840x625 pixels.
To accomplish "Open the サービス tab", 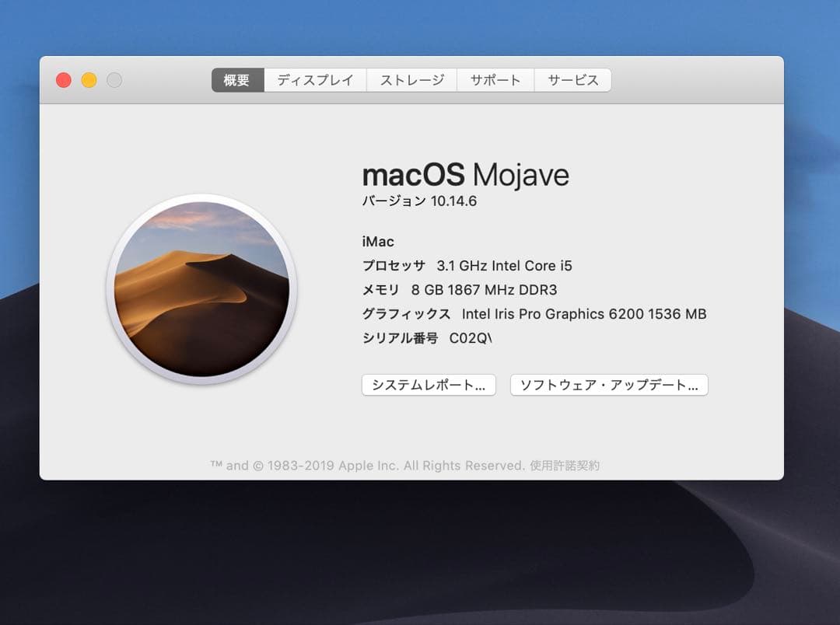I will click(x=572, y=80).
